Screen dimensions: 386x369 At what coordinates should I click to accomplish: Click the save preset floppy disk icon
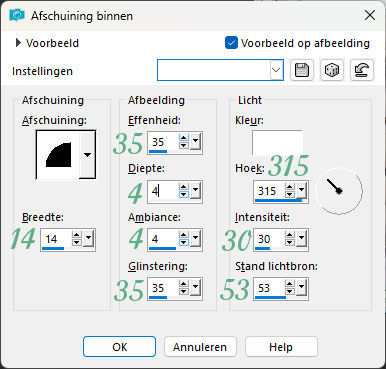coord(302,70)
